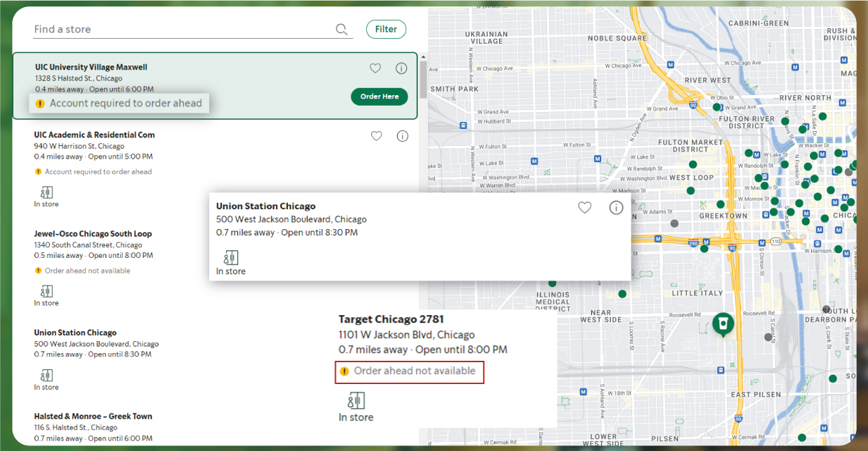Click transit station icon beside W Hubbard St
868x451 pixels.
pos(463,125)
